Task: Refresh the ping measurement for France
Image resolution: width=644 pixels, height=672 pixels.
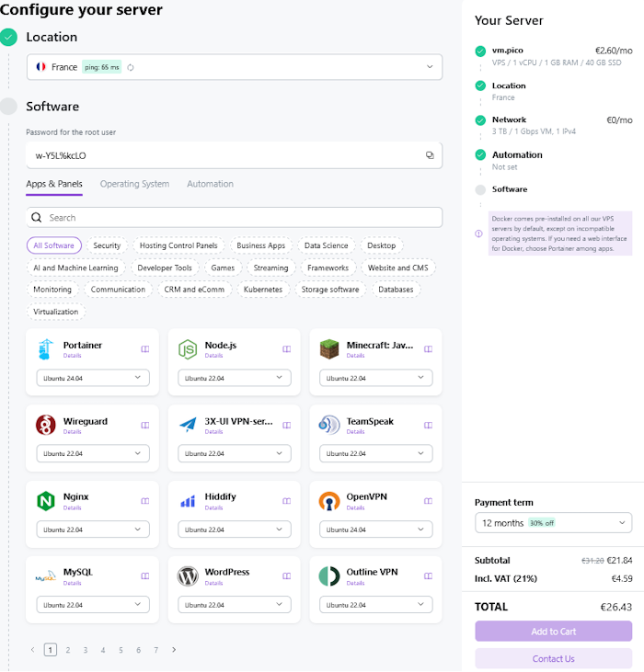Action: [131, 67]
